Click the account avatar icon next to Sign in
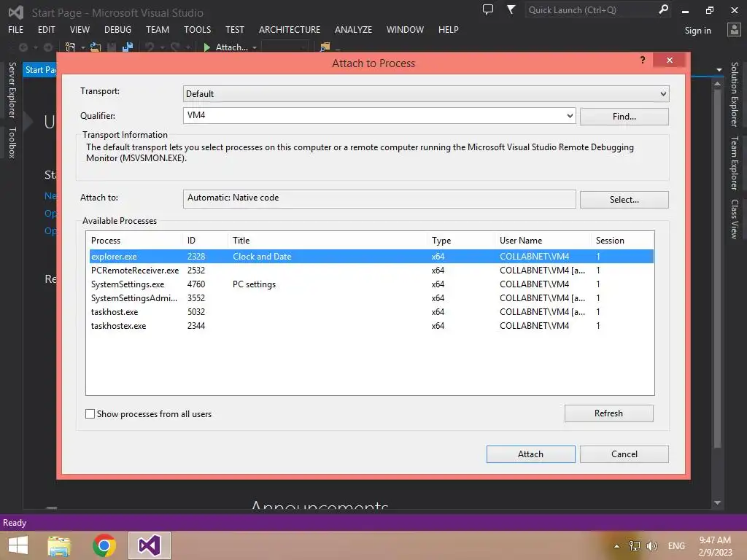 (734, 29)
